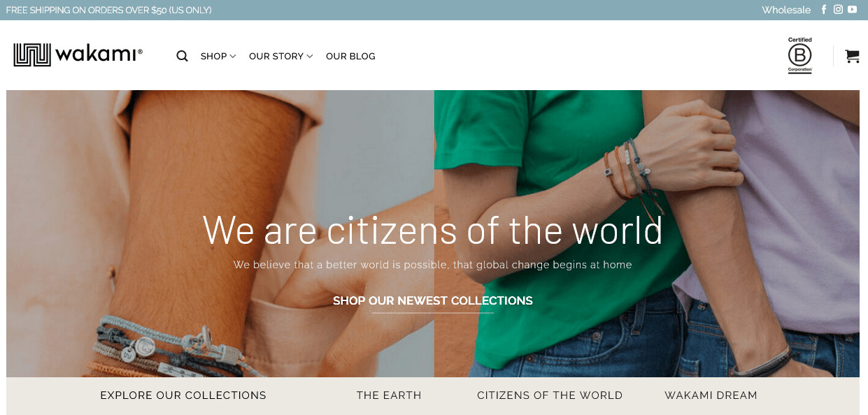
Task: Click the free shipping announcement banner
Action: [109, 10]
